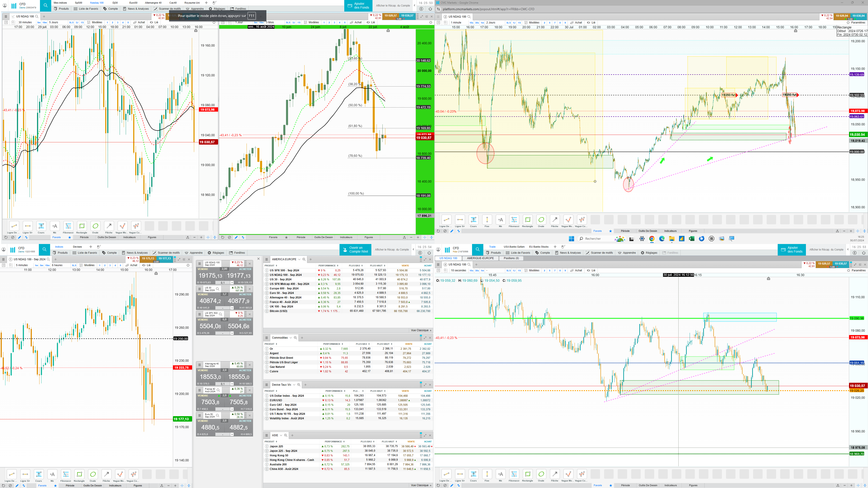The image size is (868, 488).
Task: Select Cours tool in the Chrome popout chart
Action: click(473, 220)
